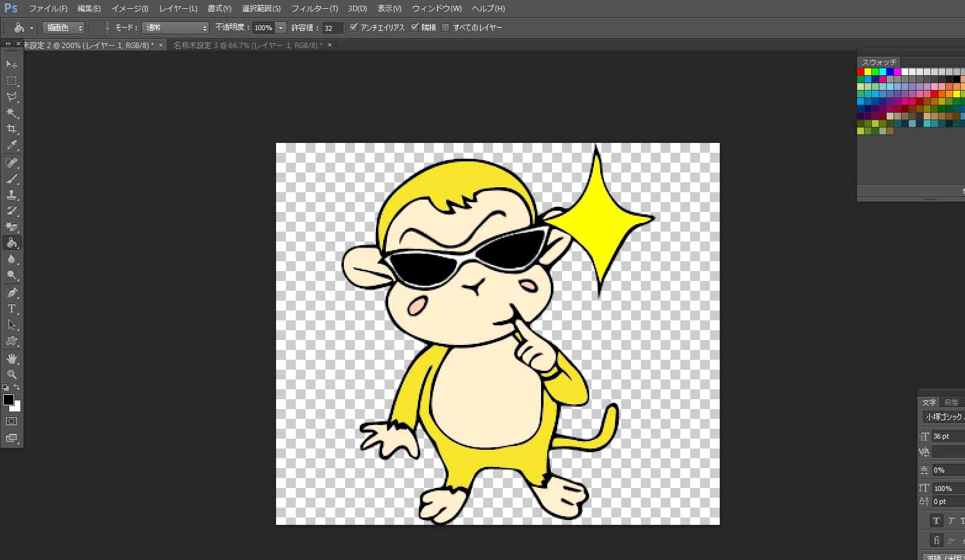
Task: Toggle the fi standard ligatures button
Action: [936, 540]
